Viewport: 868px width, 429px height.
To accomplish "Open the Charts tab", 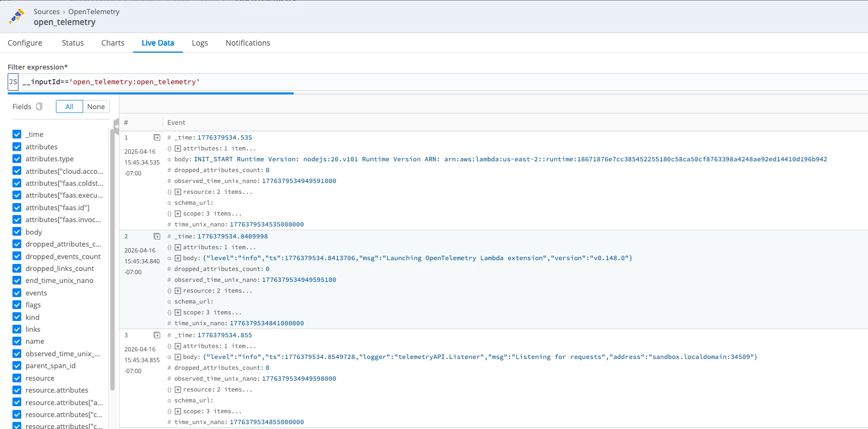I will [x=113, y=43].
